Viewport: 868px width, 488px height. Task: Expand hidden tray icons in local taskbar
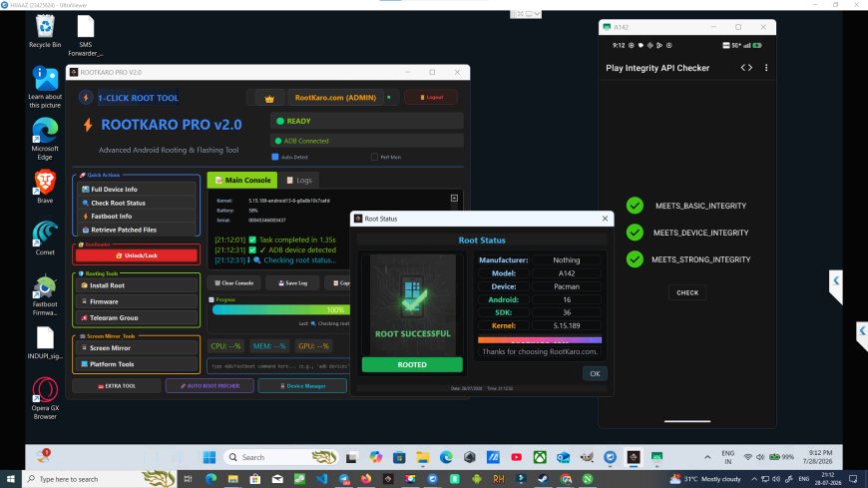click(754, 479)
